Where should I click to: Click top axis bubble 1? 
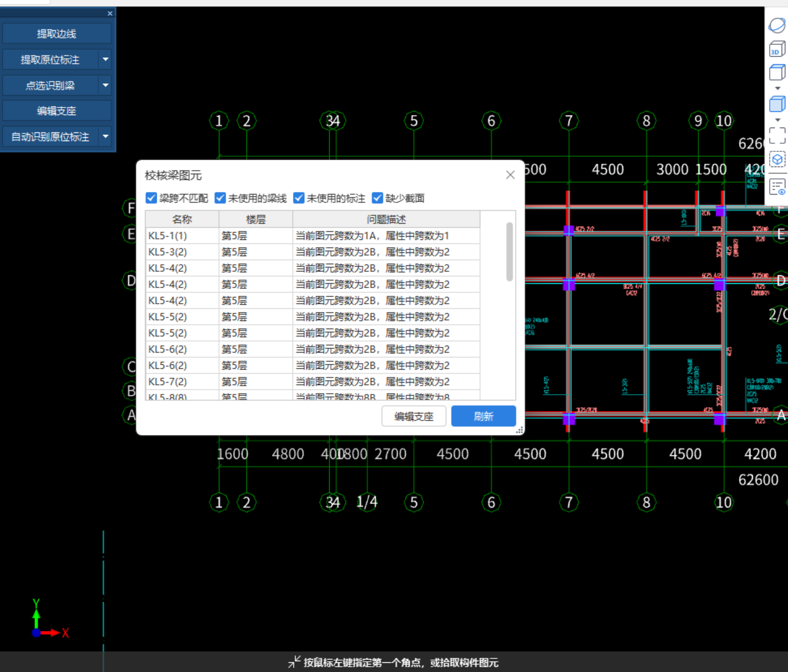pyautogui.click(x=219, y=121)
